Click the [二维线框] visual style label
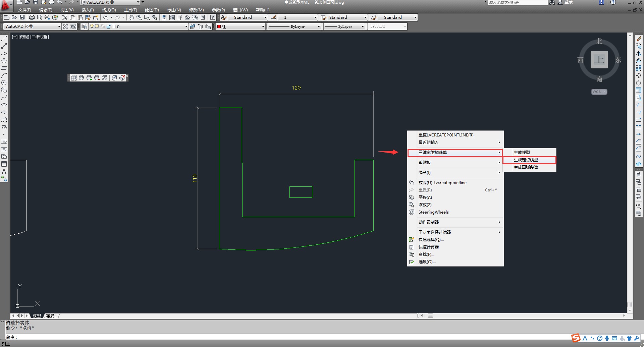Viewport: 644px width, 347px height. click(40, 37)
